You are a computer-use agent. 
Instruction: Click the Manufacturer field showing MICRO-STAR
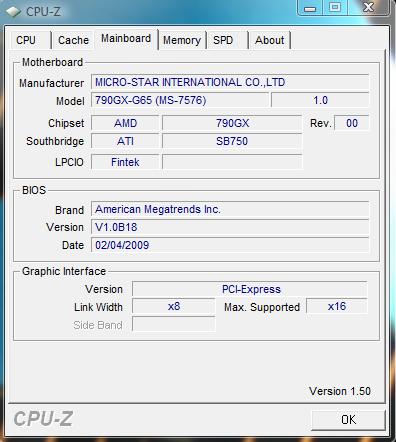tap(230, 82)
